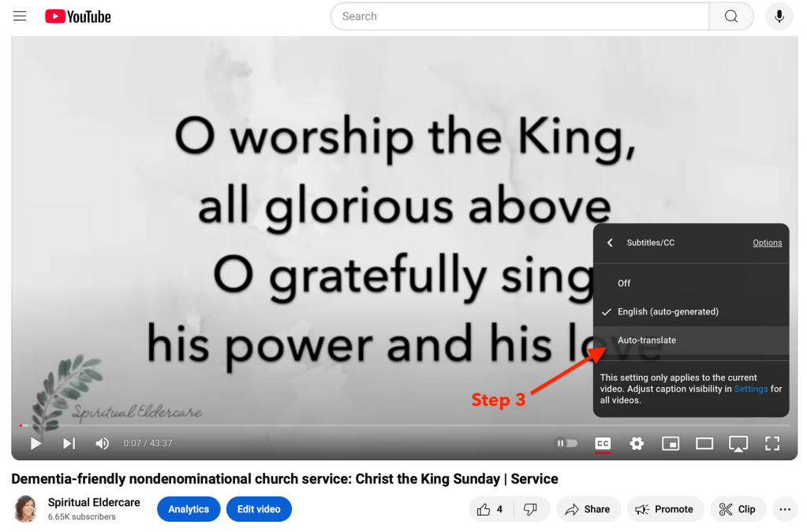Go back from Subtitles/CC menu
The image size is (807, 532).
pyautogui.click(x=610, y=243)
